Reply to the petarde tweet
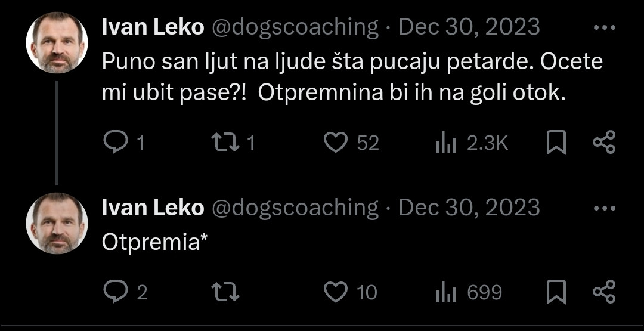 114,143
